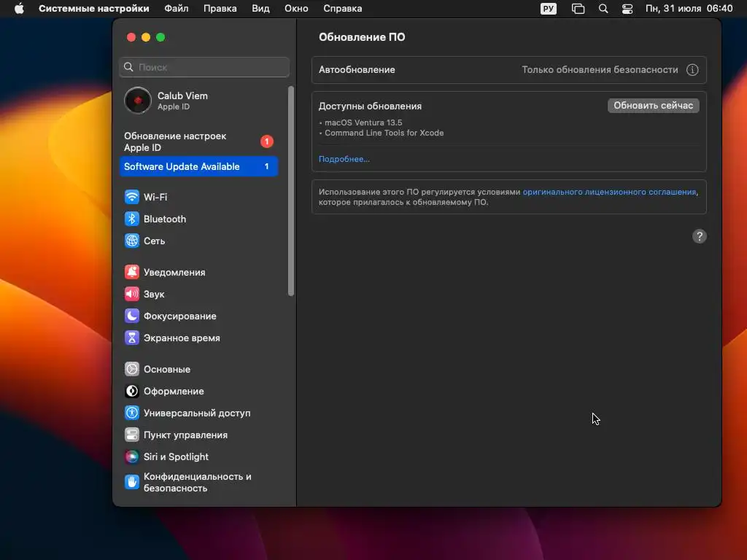The width and height of the screenshot is (747, 560).
Task: Click the macOS Ventura 13.5 entry
Action: (x=363, y=122)
